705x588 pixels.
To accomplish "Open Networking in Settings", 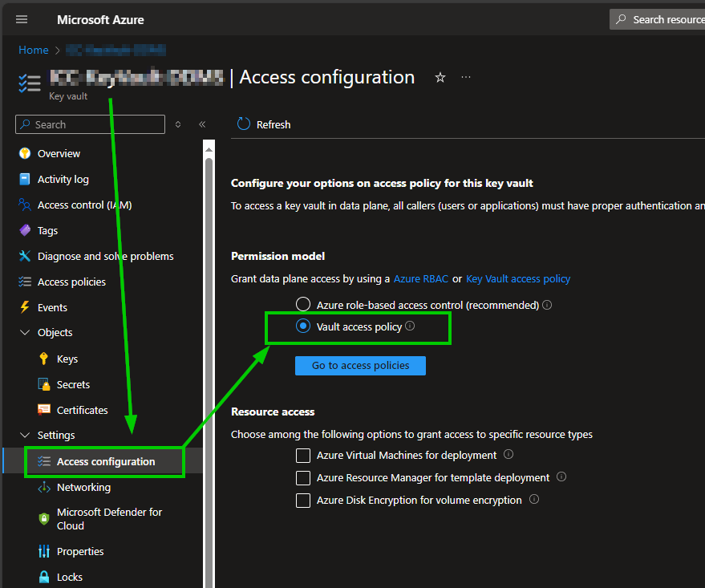I will (83, 487).
